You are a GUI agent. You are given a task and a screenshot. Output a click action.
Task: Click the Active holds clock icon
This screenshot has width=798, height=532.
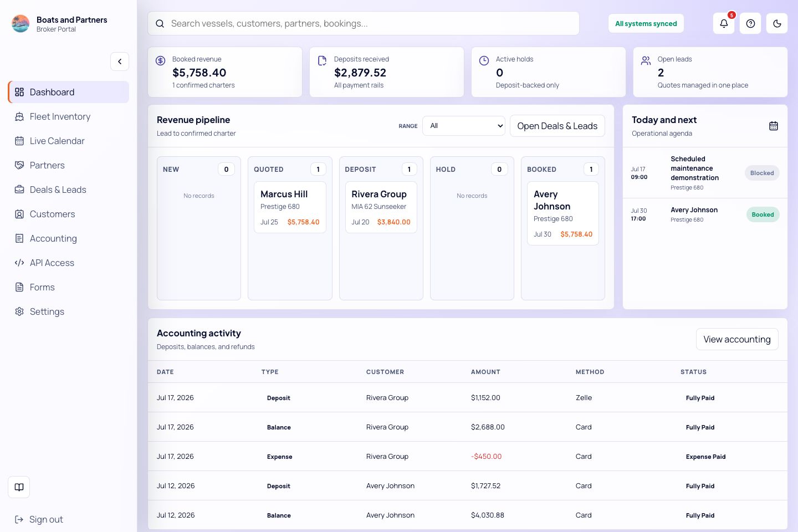click(484, 60)
